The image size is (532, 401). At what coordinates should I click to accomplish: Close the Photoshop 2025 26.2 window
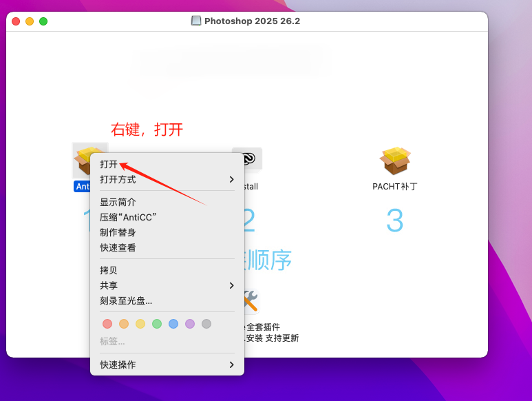[x=16, y=21]
